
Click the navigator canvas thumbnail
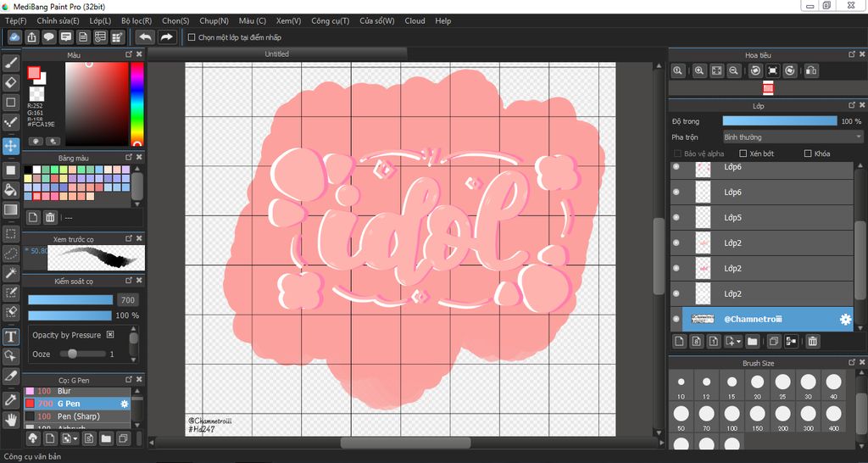pyautogui.click(x=768, y=88)
